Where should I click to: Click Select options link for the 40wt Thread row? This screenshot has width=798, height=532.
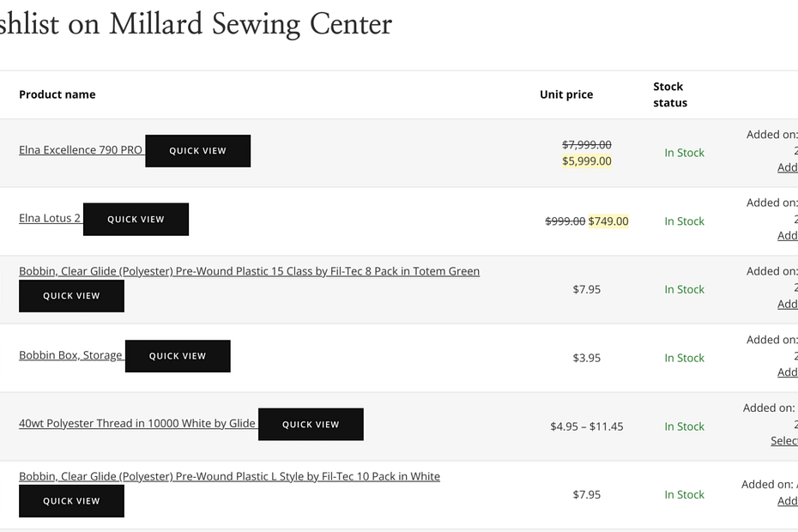tap(784, 441)
